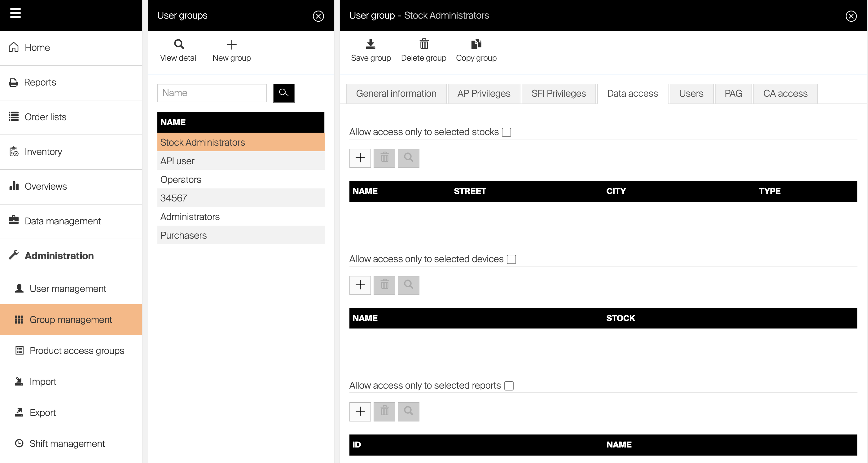The image size is (868, 463).
Task: Click the Delete group trash icon
Action: coord(423,44)
